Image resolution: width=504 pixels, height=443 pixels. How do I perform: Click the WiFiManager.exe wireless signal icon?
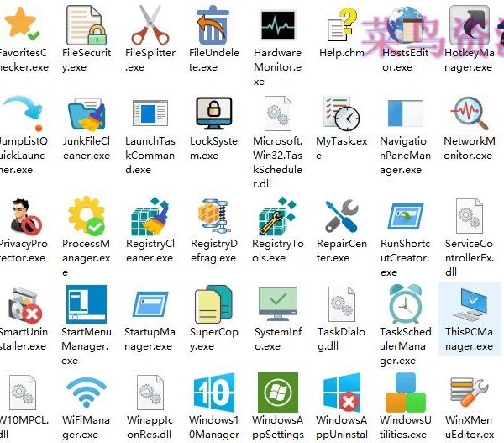tap(87, 393)
